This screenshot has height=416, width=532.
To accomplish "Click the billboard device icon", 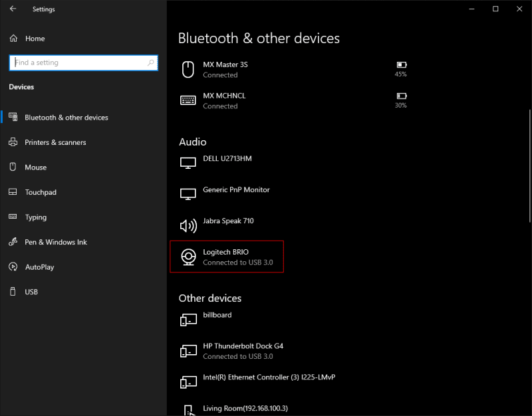I will pos(188,320).
